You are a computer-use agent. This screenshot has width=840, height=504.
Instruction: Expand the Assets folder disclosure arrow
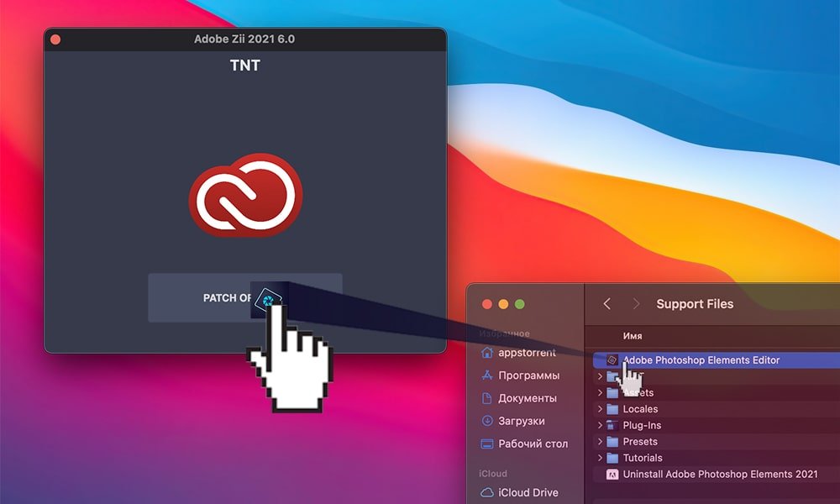[600, 393]
